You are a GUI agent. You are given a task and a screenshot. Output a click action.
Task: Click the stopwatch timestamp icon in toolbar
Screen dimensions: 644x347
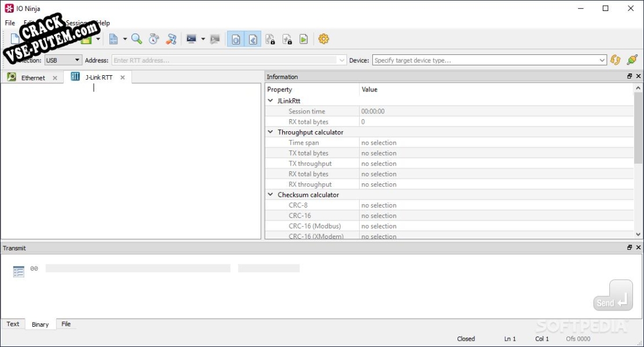click(x=153, y=39)
